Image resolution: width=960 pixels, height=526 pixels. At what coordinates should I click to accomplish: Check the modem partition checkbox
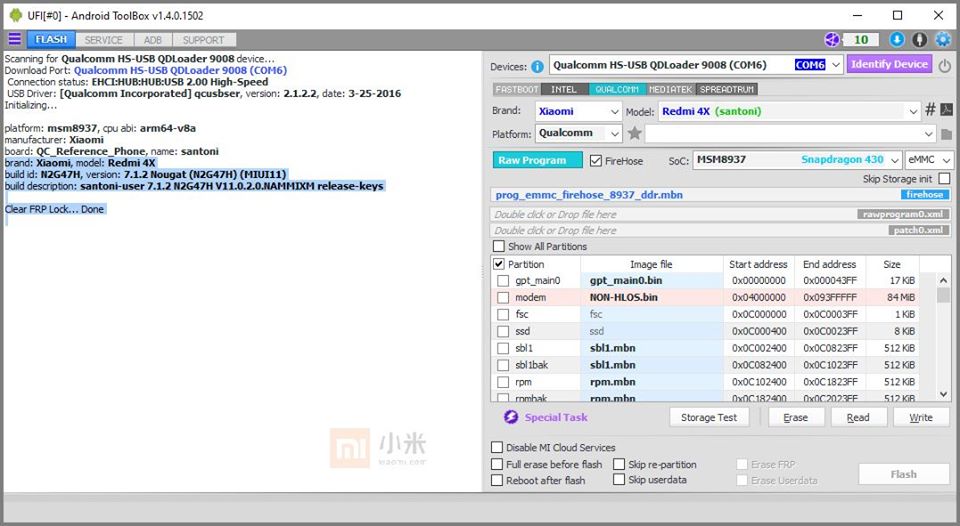[503, 298]
